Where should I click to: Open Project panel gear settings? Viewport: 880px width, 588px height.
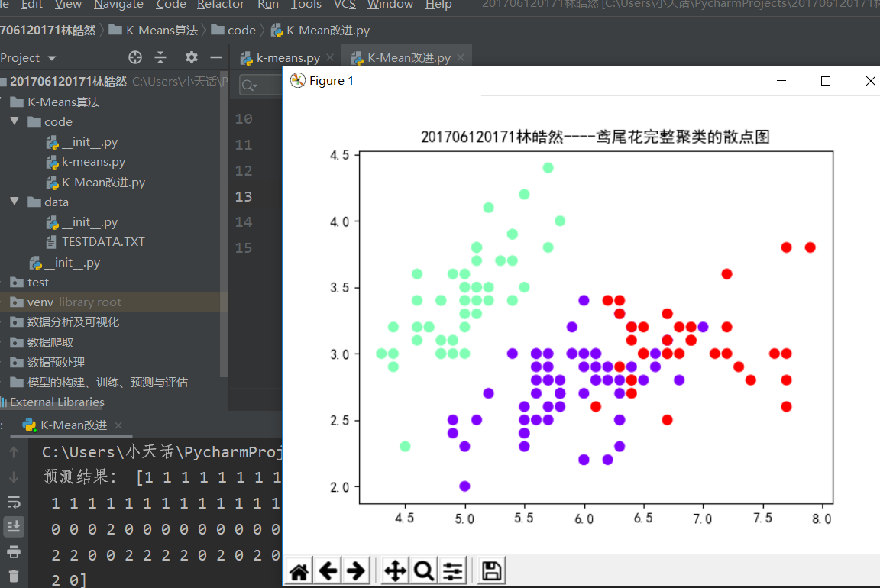(x=192, y=57)
